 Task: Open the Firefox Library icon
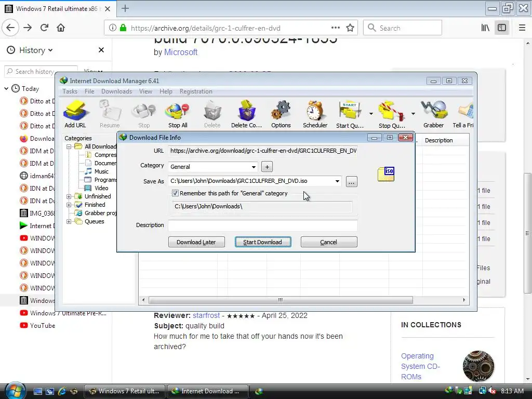coord(485,28)
